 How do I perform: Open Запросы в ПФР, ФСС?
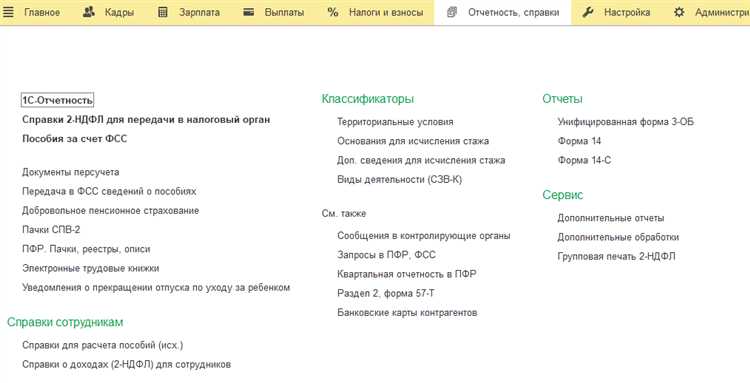click(386, 255)
